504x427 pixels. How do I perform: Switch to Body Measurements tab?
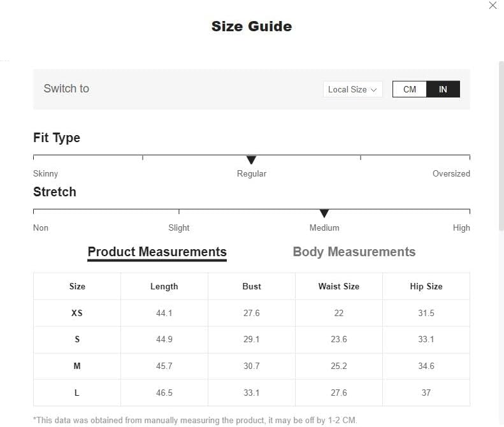[x=354, y=252]
